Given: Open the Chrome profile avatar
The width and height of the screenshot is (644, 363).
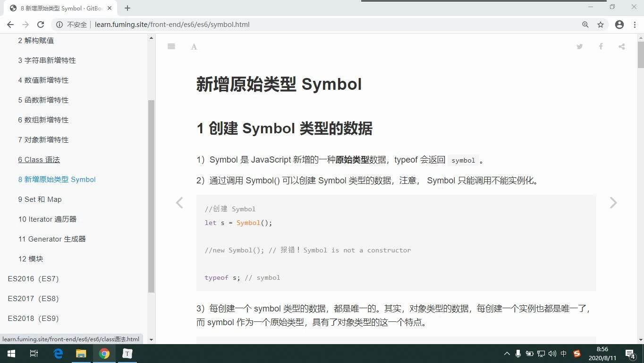Looking at the screenshot, I should (x=619, y=25).
